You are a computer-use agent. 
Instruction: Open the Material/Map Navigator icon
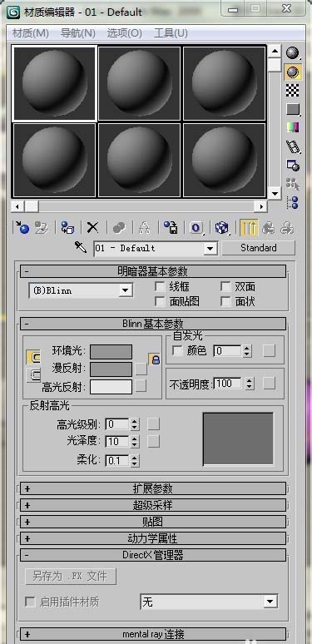click(293, 202)
